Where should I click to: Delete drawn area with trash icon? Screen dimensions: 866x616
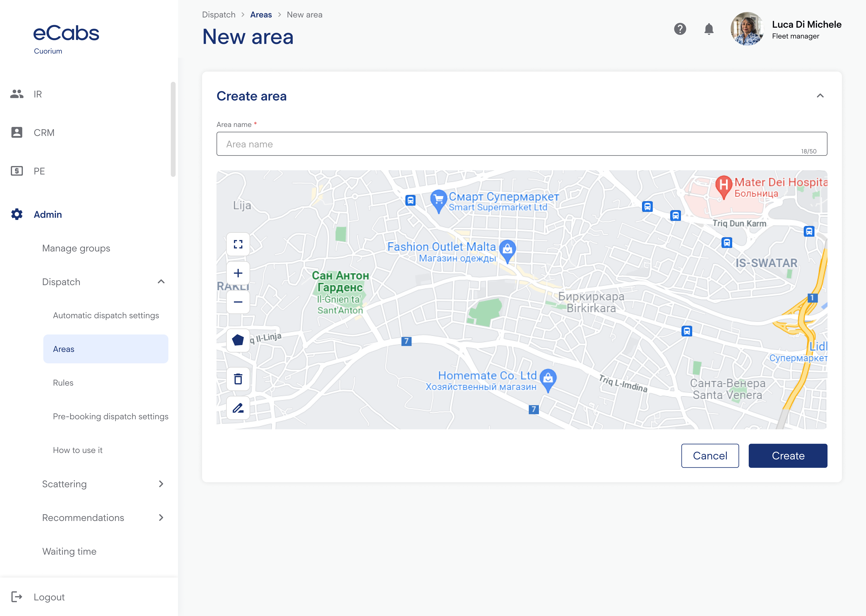click(238, 379)
